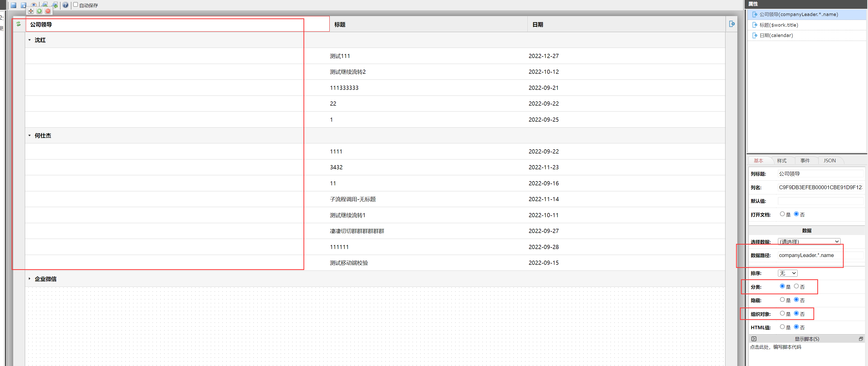Viewport: 868px width, 366px height.
Task: Switch to the 样式 tab
Action: tap(781, 160)
